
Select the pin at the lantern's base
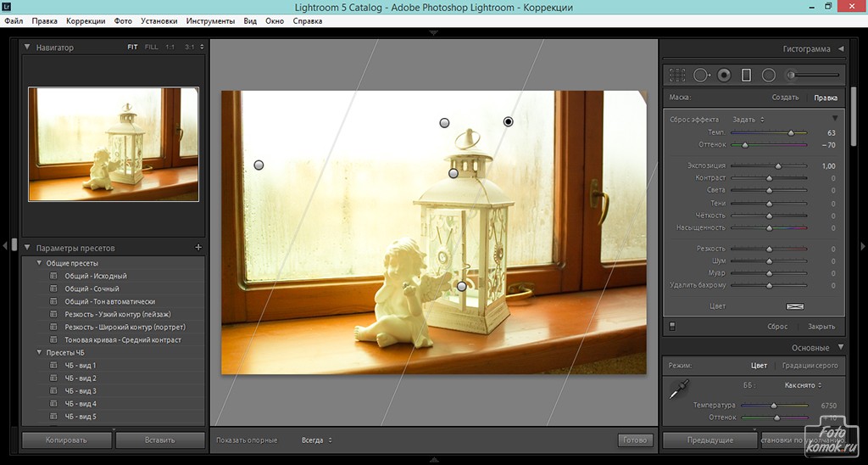462,286
